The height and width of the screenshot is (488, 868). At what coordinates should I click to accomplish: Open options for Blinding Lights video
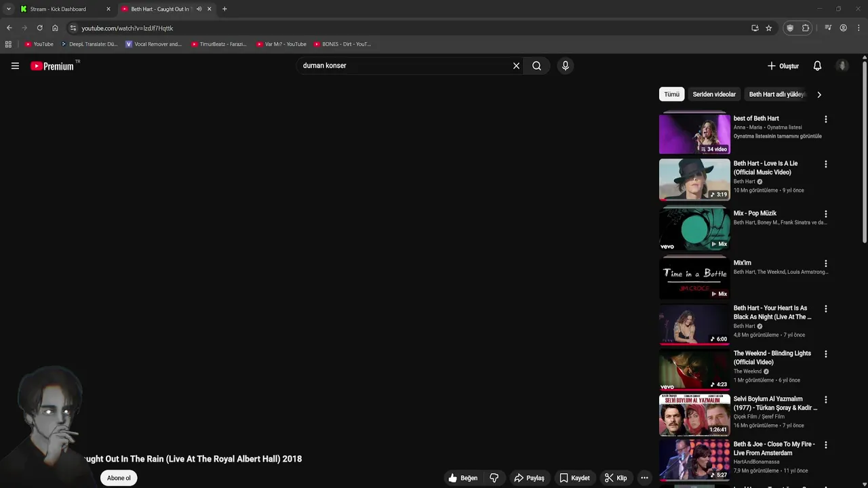click(x=825, y=354)
